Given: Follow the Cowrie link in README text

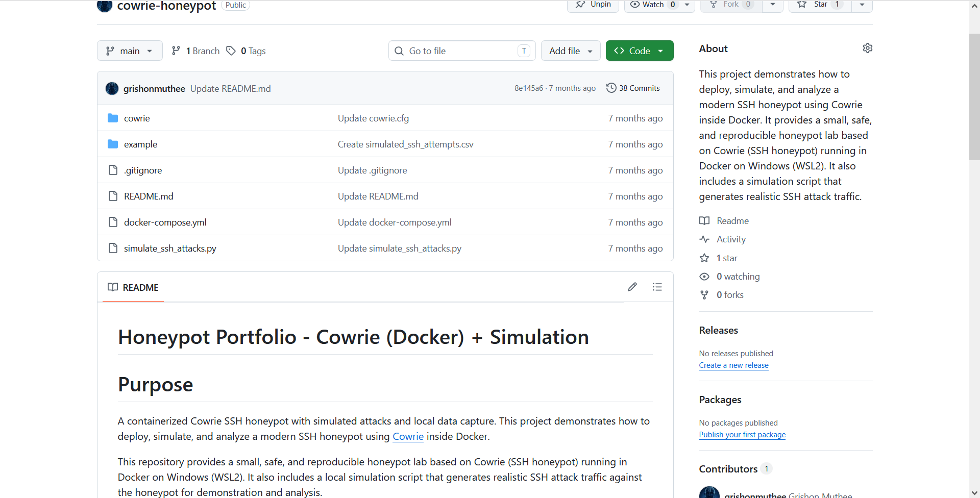Looking at the screenshot, I should click(408, 436).
